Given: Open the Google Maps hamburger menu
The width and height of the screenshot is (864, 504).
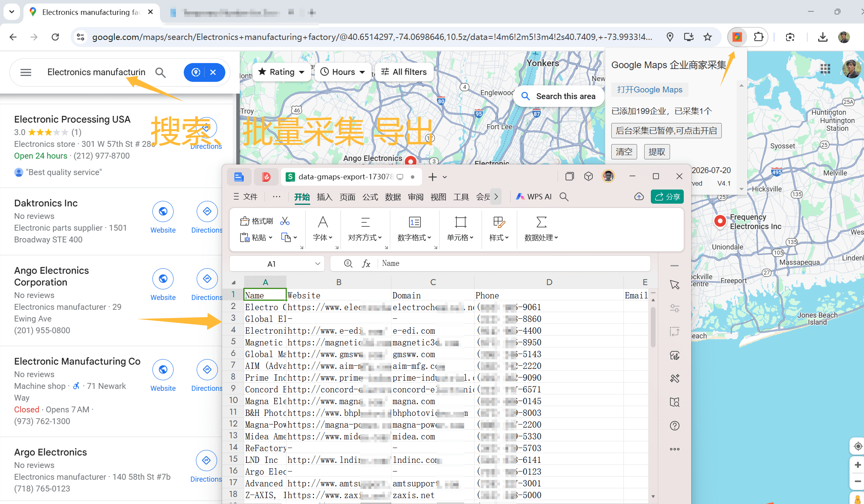Looking at the screenshot, I should (26, 72).
